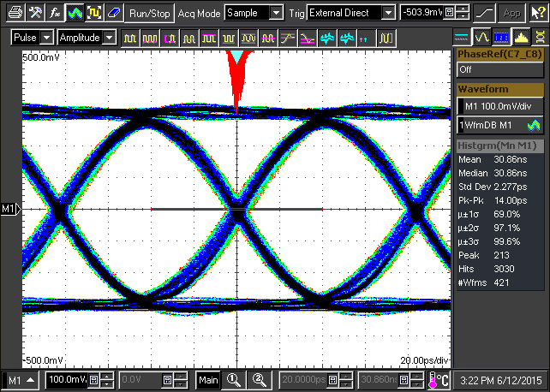Select the gain measurement icon with cyan bracket
Screen dimensions: 550x392
pos(386,38)
